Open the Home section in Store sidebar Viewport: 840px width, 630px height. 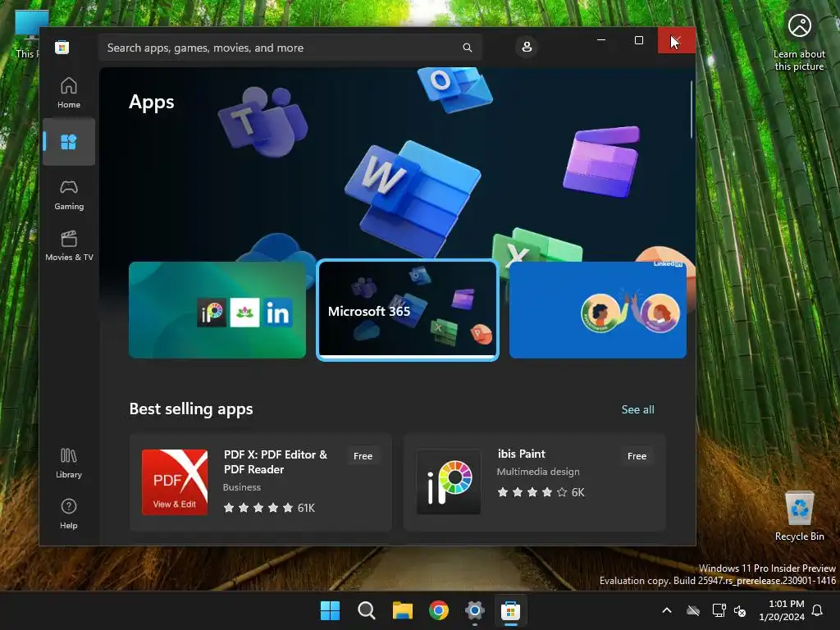69,93
